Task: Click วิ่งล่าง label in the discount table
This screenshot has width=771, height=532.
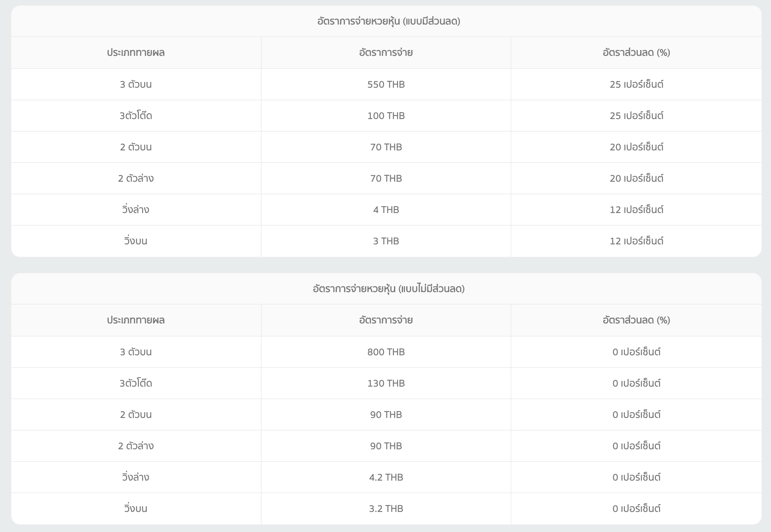Action: pyautogui.click(x=136, y=210)
